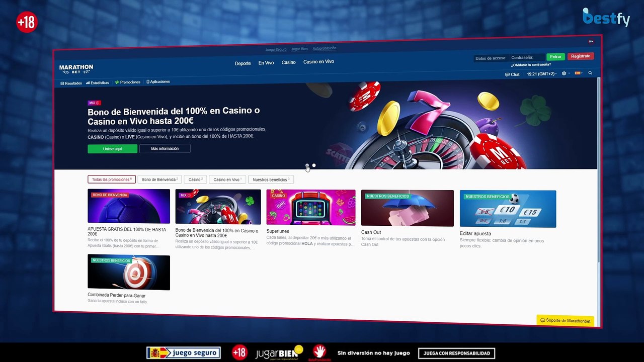Viewport: 644px width, 362px height.
Task: Open Aplicaciones with the phone icon
Action: (158, 81)
